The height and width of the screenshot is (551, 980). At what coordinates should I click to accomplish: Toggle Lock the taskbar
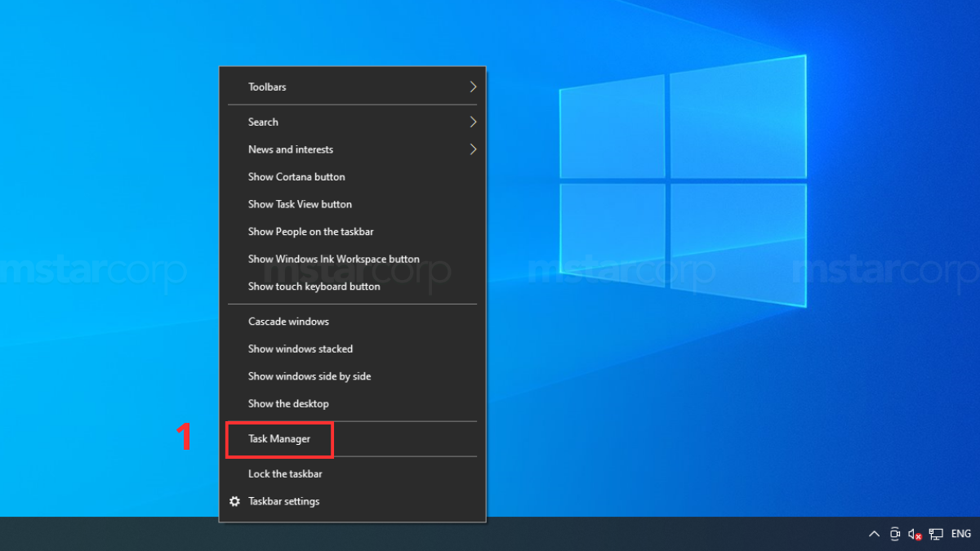pyautogui.click(x=352, y=474)
